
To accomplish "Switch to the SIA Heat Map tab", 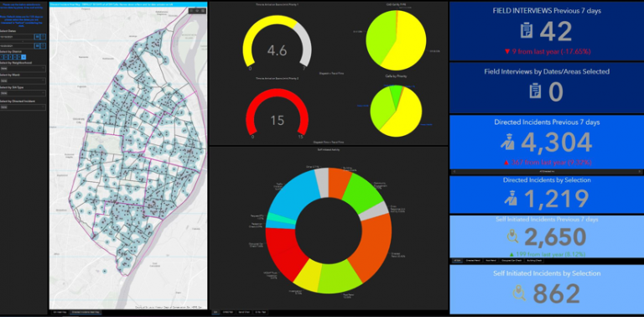I will point(60,312).
